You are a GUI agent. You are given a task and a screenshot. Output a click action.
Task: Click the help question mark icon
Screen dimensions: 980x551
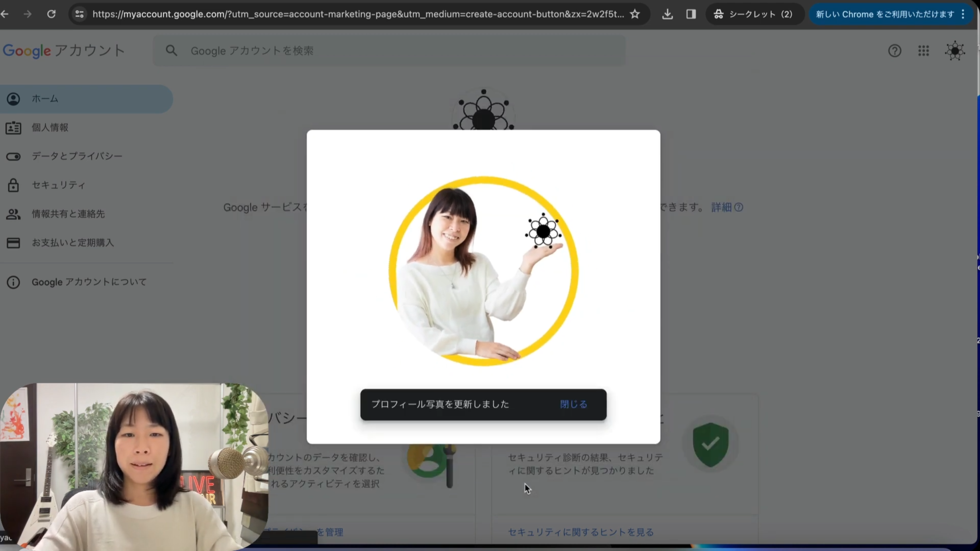click(x=894, y=51)
